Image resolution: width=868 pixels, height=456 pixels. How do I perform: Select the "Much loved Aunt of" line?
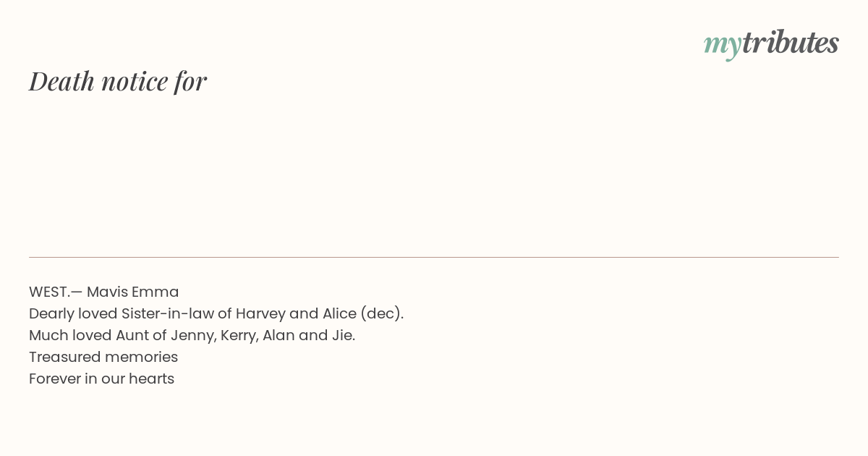192,335
